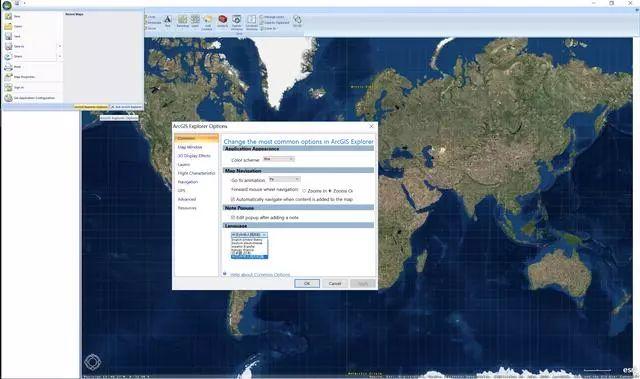Screen dimensions: 640x379
Task: Select the Zooms Out radio button
Action: pyautogui.click(x=330, y=191)
